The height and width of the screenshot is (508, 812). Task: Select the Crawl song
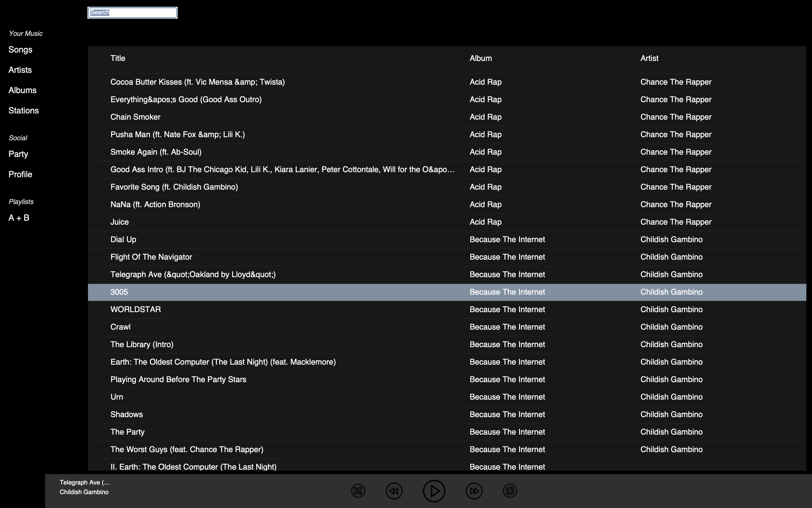coord(447,327)
